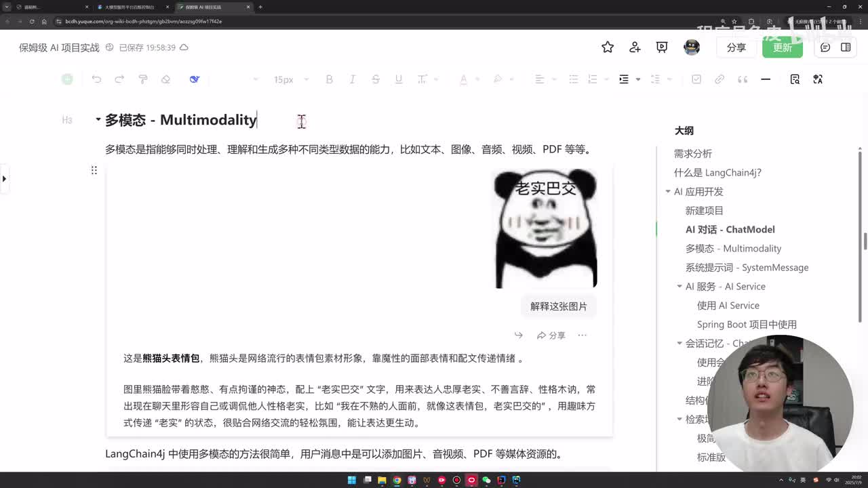
Task: Click the redo arrow in the editor toolbar
Action: tap(119, 79)
